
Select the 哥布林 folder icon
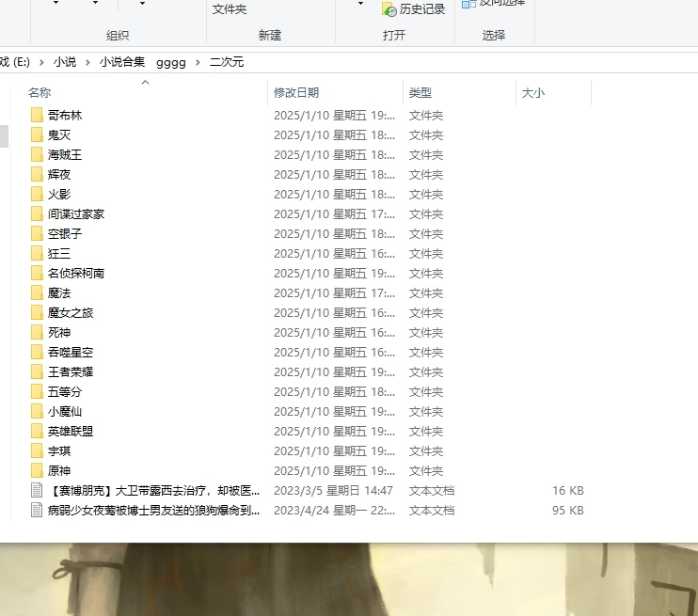pyautogui.click(x=37, y=116)
